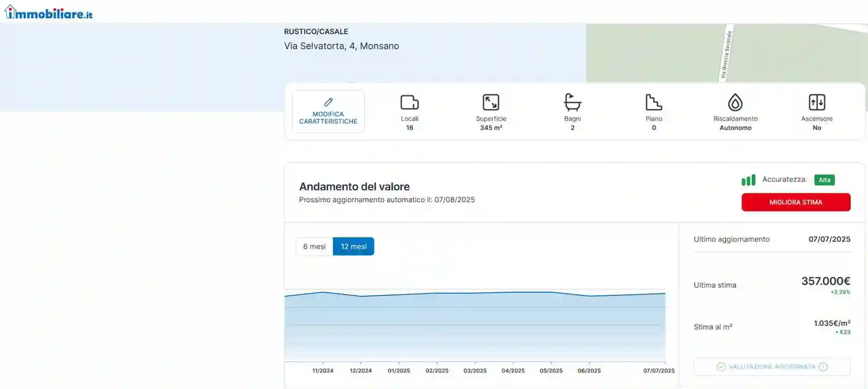Click the Bagni bathtub icon
868x389 pixels.
point(572,102)
